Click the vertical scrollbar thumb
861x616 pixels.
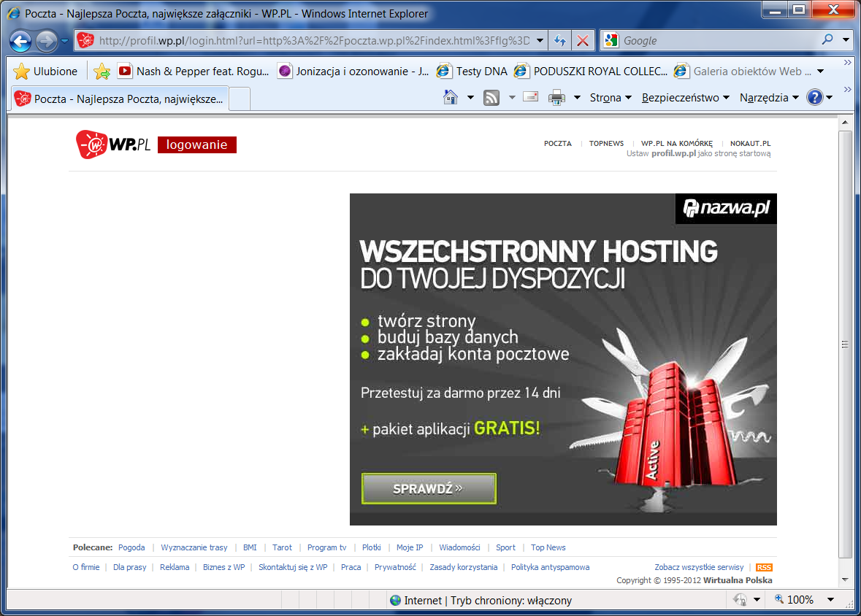[x=845, y=344]
